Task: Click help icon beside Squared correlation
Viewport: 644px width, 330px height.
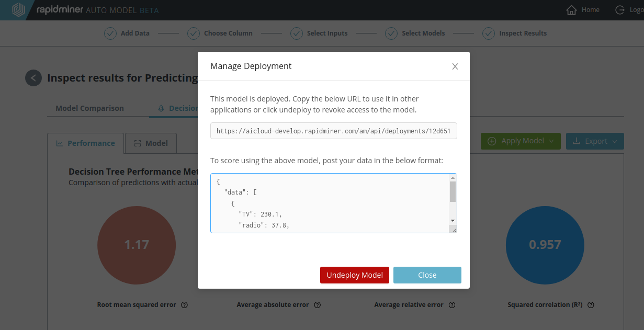Action: 591,305
